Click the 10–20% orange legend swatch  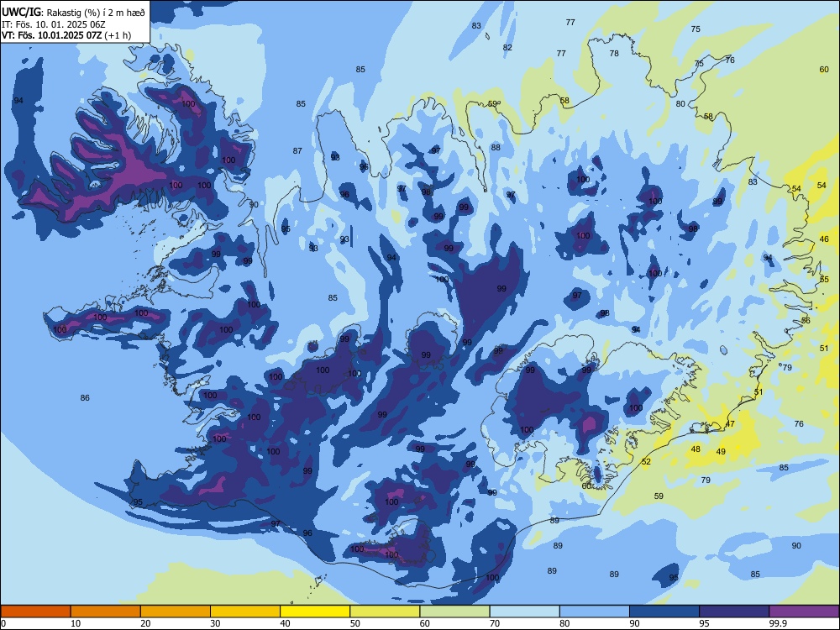pyautogui.click(x=106, y=612)
